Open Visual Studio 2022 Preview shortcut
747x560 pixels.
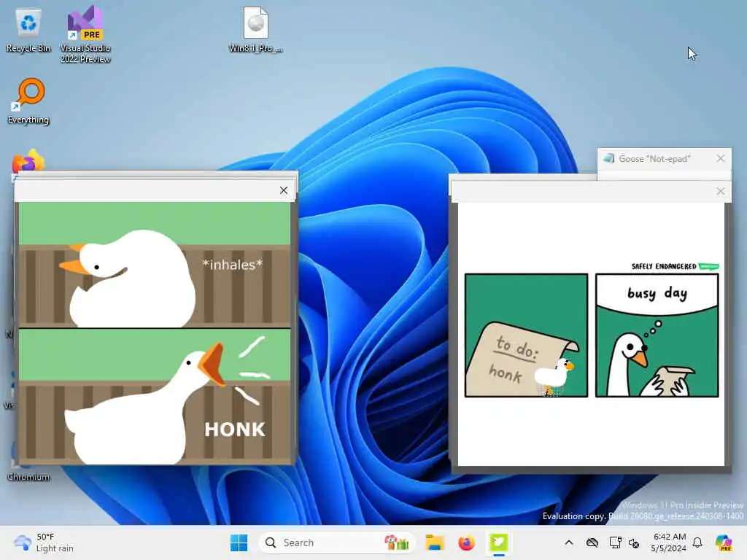point(85,34)
